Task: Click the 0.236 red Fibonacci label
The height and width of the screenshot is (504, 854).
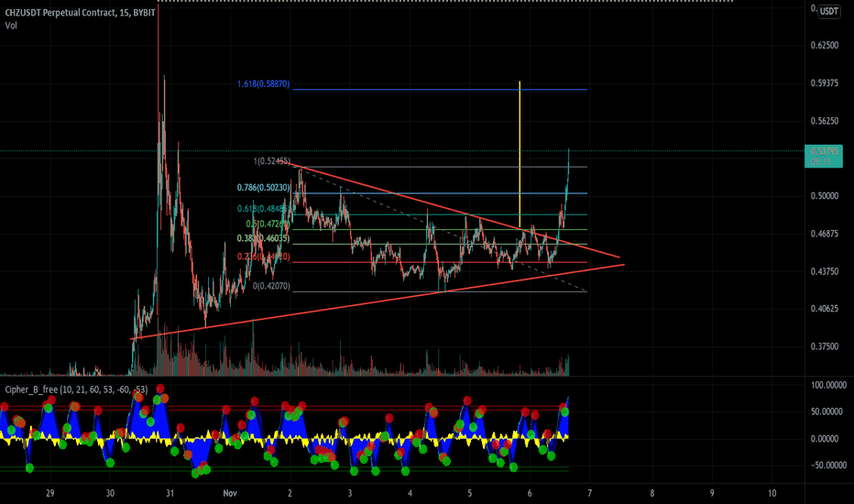Action: click(264, 257)
